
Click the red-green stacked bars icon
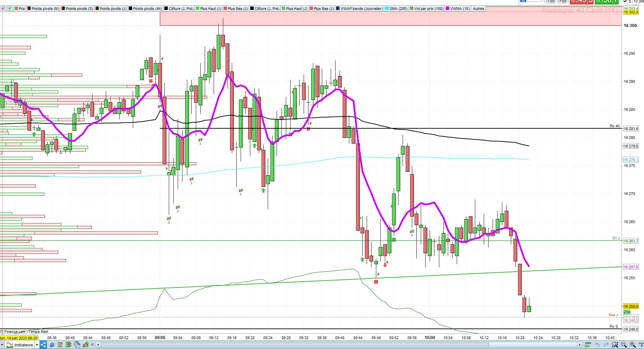point(69,345)
